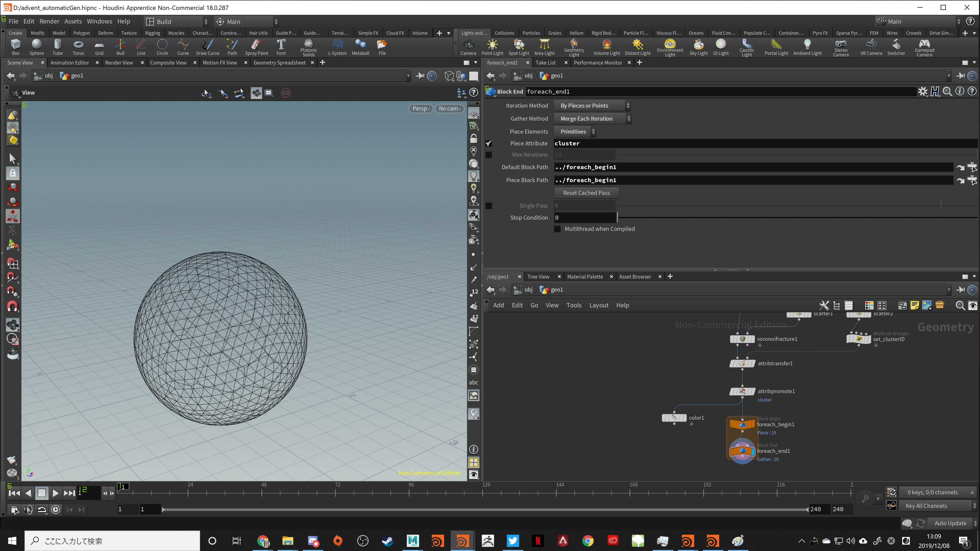
Task: Enable the Max Iterations checkbox
Action: [x=489, y=155]
